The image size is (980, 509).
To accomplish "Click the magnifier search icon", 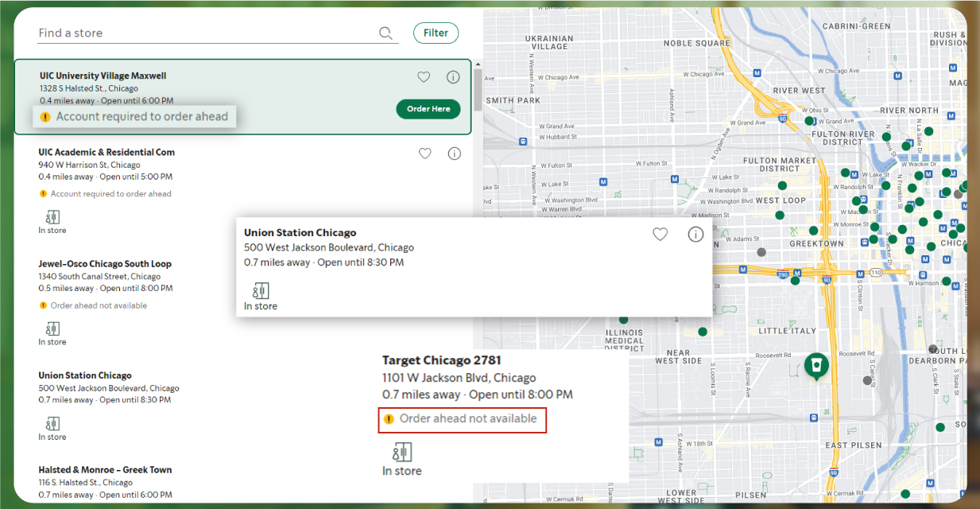I will [x=385, y=33].
